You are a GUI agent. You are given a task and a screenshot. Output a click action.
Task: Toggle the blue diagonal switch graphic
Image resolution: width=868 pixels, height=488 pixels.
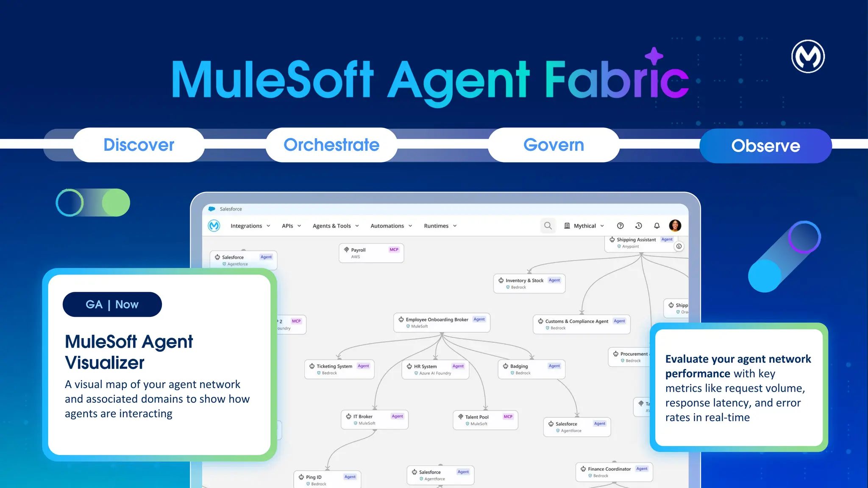(x=784, y=256)
